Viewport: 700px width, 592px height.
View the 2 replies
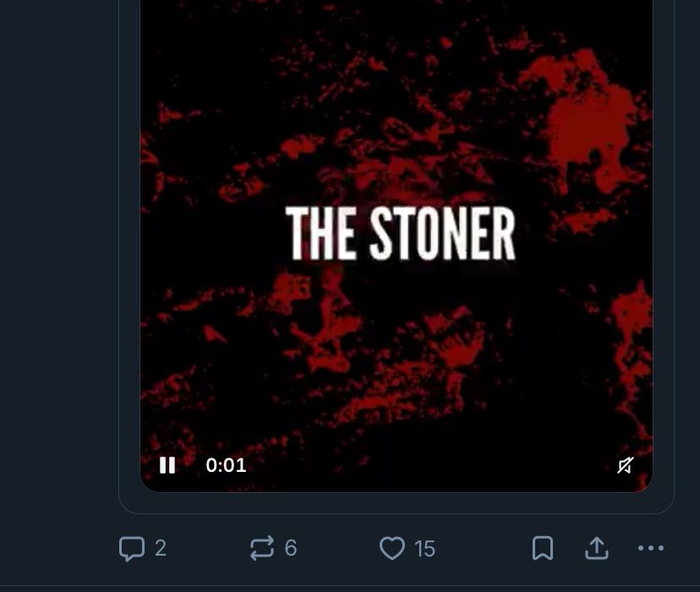pos(141,548)
